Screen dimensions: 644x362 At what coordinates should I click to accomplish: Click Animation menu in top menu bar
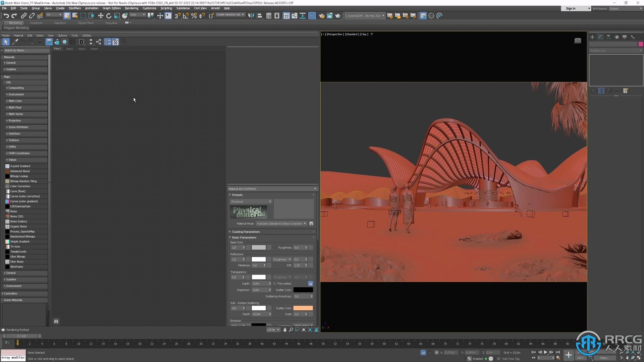(x=91, y=8)
